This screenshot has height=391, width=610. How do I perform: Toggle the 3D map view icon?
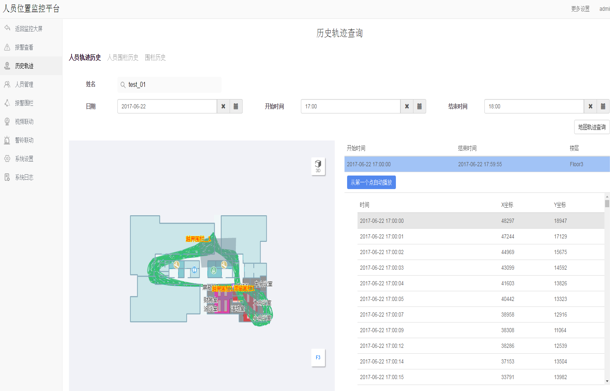[318, 166]
